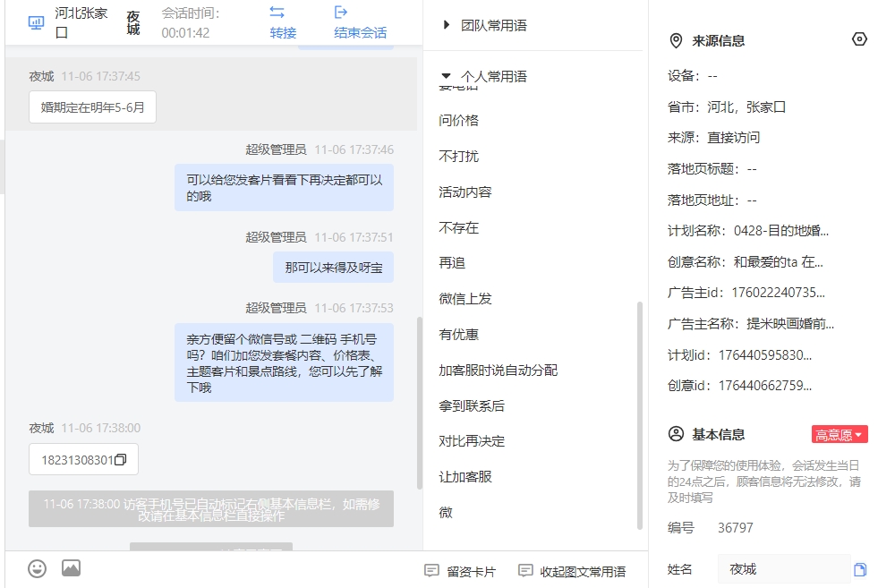Select the quick phrase 有优惠
The image size is (878, 588).
tap(458, 335)
